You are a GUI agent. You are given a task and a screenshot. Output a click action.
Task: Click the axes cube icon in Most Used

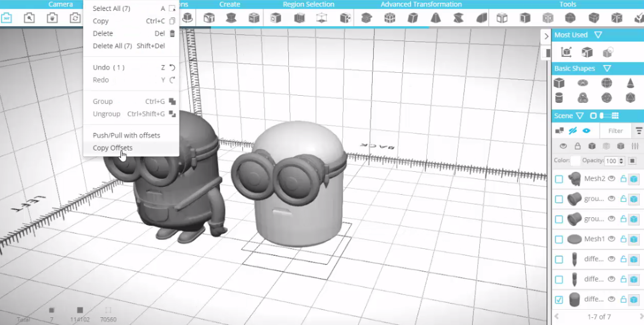click(566, 52)
